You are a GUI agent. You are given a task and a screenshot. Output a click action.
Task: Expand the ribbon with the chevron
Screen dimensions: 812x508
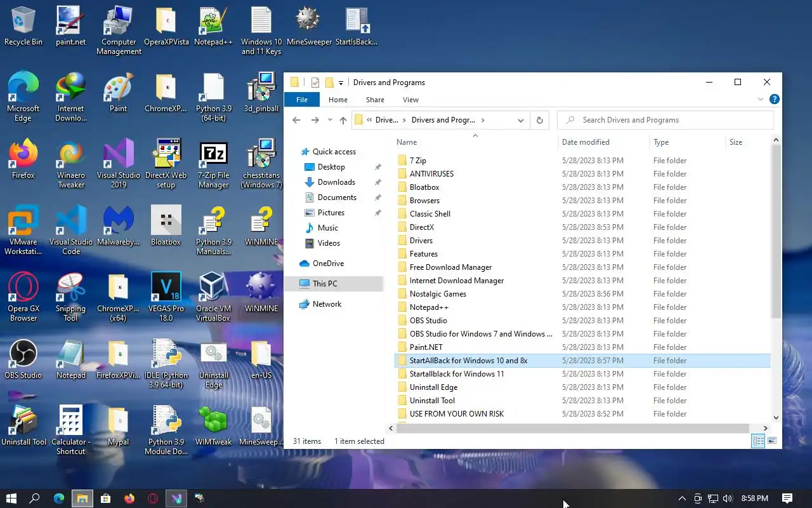[x=761, y=100]
